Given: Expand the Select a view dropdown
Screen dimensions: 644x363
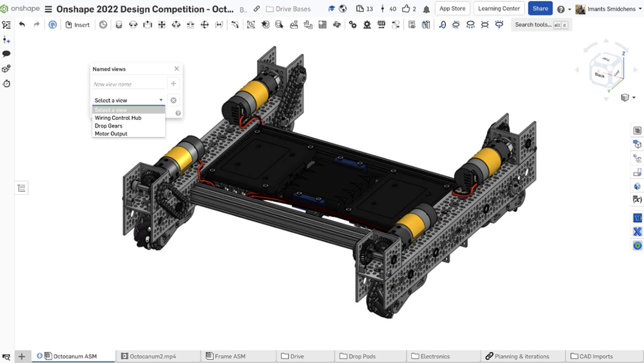Looking at the screenshot, I should [128, 100].
